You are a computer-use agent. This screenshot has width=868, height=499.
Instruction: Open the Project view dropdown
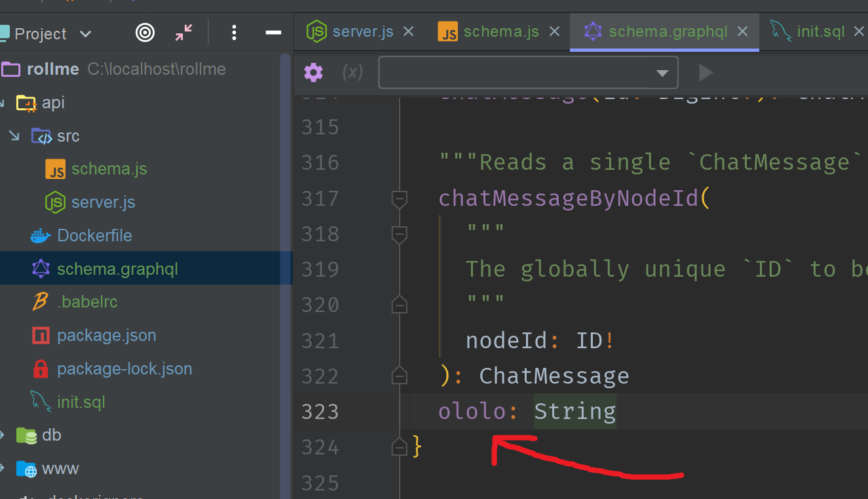(85, 33)
